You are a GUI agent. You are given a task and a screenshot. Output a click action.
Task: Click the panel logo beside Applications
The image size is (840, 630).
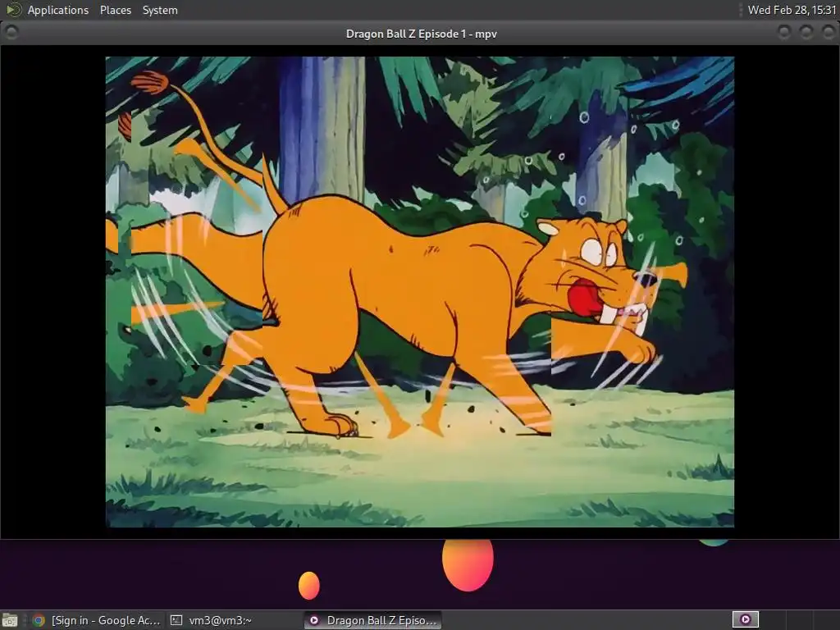pyautogui.click(x=13, y=10)
